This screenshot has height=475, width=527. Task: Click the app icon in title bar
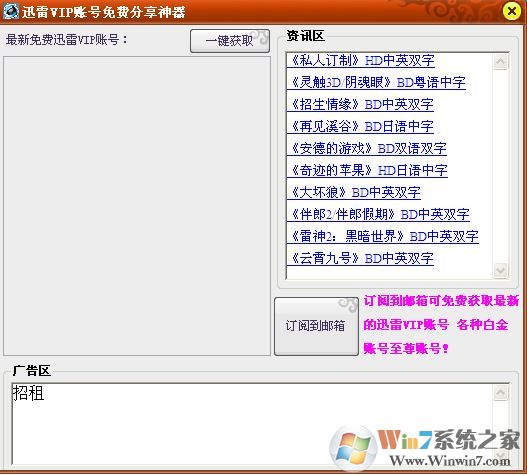[x=10, y=11]
